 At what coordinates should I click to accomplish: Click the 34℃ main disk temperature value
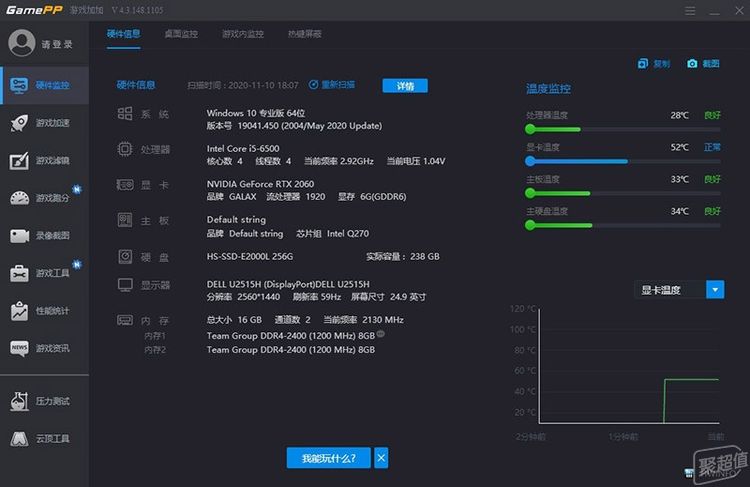click(680, 211)
